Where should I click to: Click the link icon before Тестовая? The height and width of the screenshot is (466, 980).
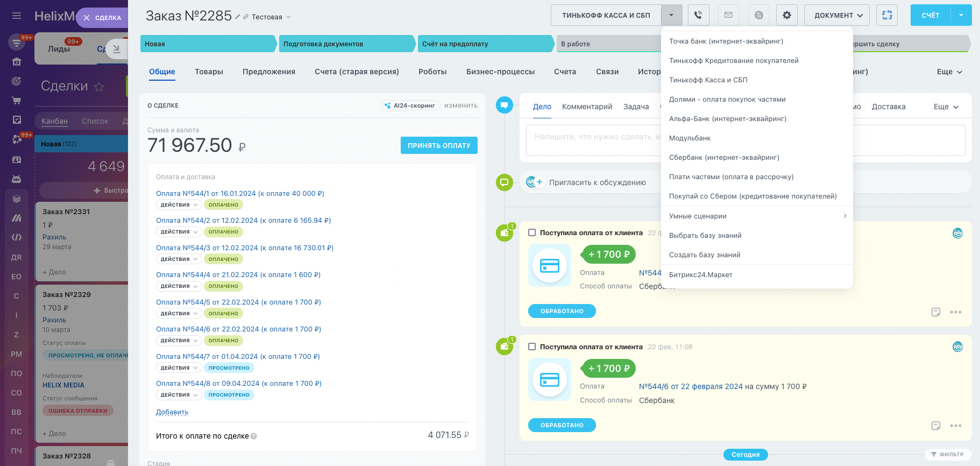click(x=246, y=17)
